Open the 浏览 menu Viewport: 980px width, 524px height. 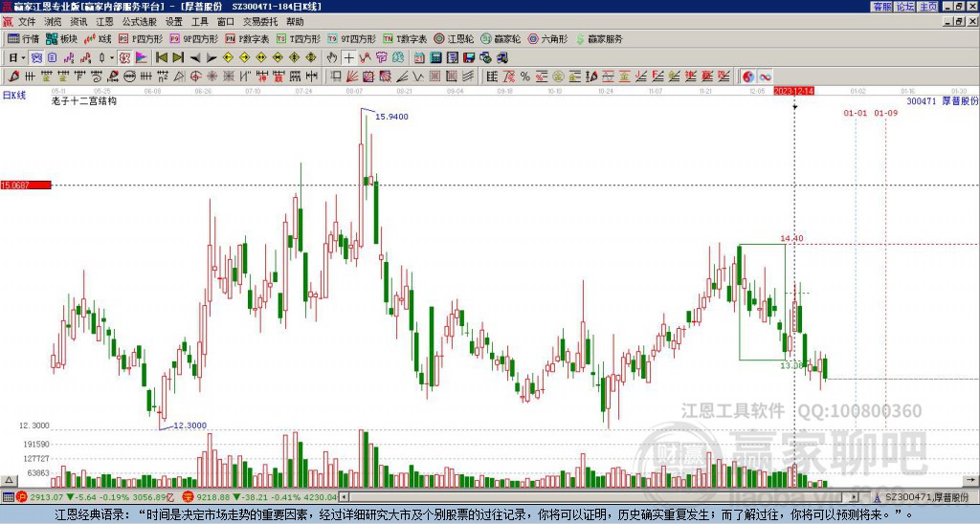(x=54, y=22)
